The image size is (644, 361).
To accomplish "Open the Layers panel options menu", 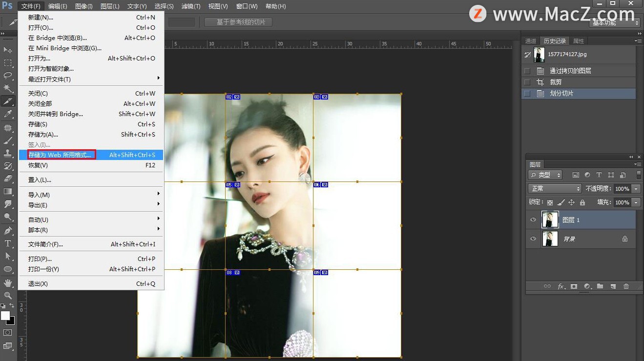I will coord(638,164).
